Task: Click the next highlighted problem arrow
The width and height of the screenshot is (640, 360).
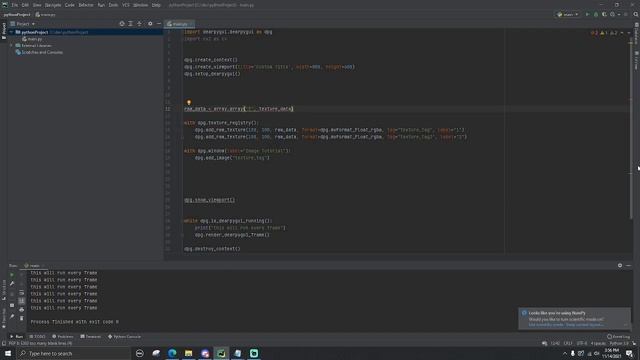Action: tap(629, 33)
